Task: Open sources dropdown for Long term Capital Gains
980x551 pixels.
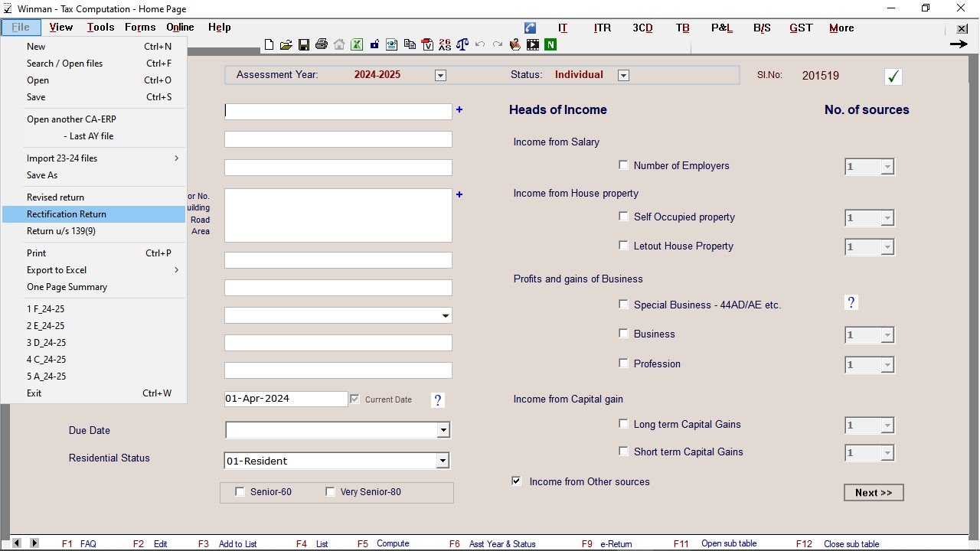Action: coord(887,425)
